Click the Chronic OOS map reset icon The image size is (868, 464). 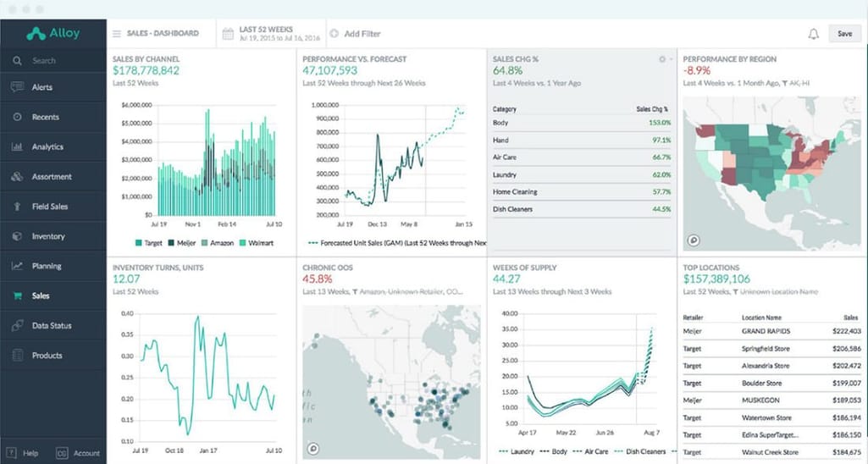click(x=312, y=449)
